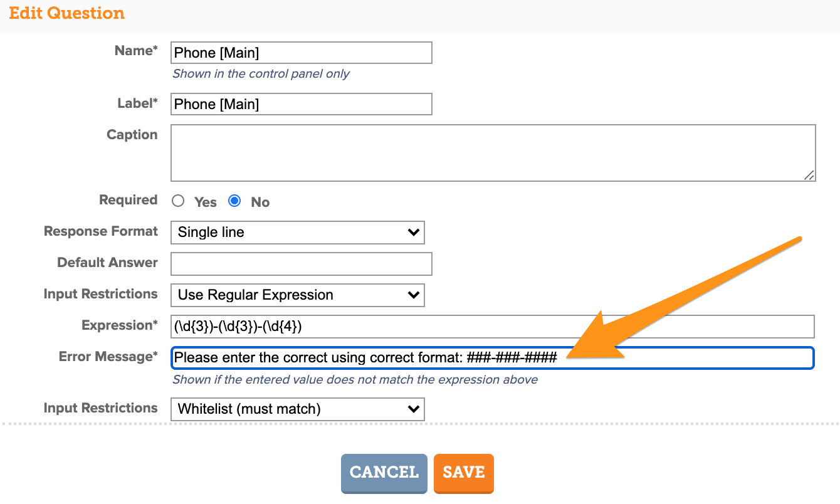This screenshot has width=840, height=504.
Task: Focus the empty Default Answer field
Action: pyautogui.click(x=302, y=264)
